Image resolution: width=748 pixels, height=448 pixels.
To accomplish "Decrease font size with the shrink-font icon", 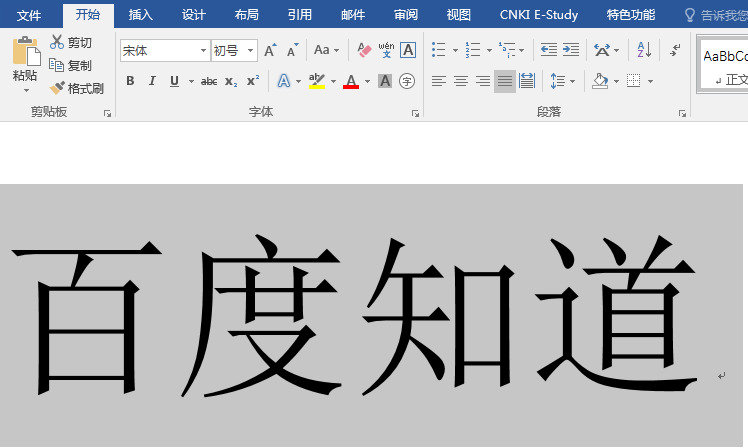I will coord(292,50).
